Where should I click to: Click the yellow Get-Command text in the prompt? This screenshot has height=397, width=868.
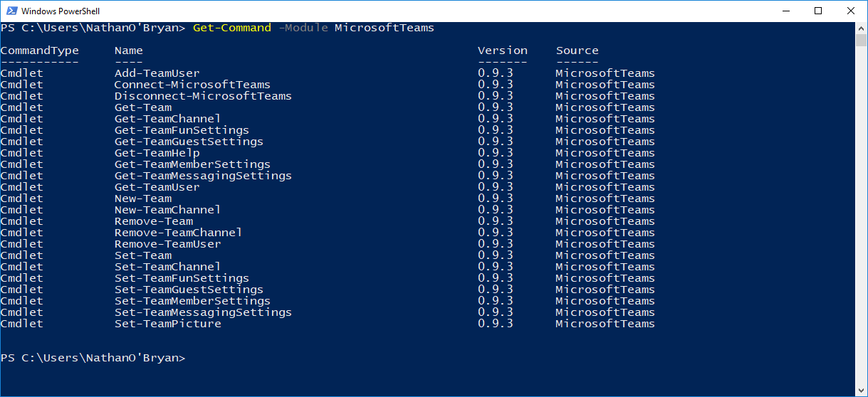point(231,28)
